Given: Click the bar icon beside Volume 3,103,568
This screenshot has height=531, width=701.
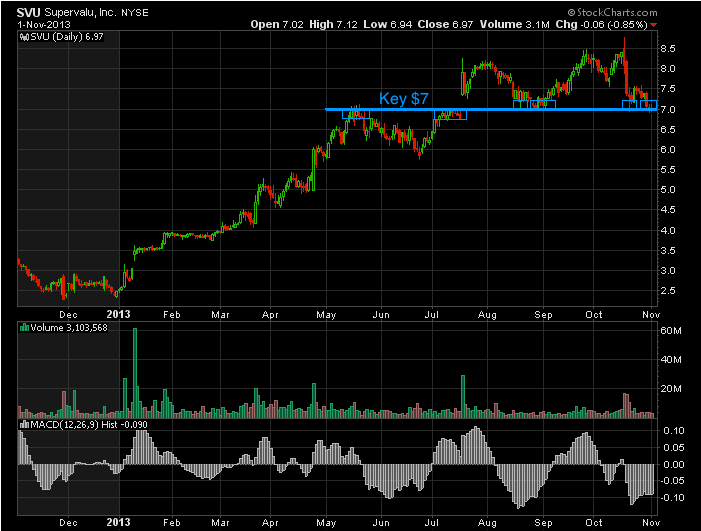Looking at the screenshot, I should 25,328.
